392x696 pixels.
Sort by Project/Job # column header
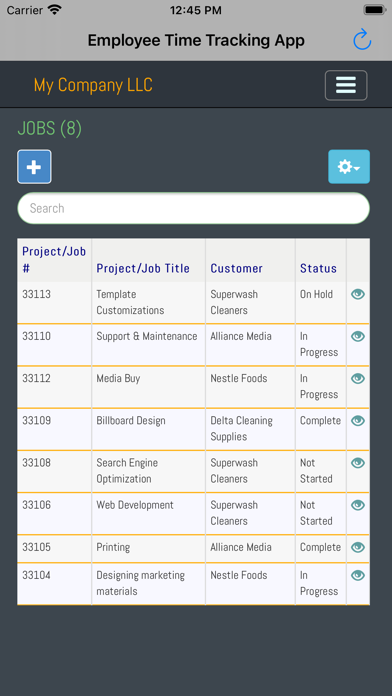coord(54,260)
